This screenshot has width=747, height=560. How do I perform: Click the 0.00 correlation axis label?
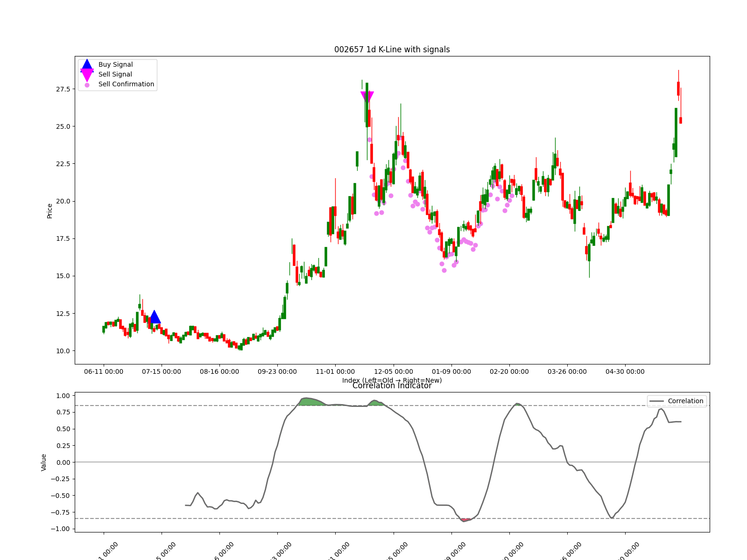click(x=63, y=462)
